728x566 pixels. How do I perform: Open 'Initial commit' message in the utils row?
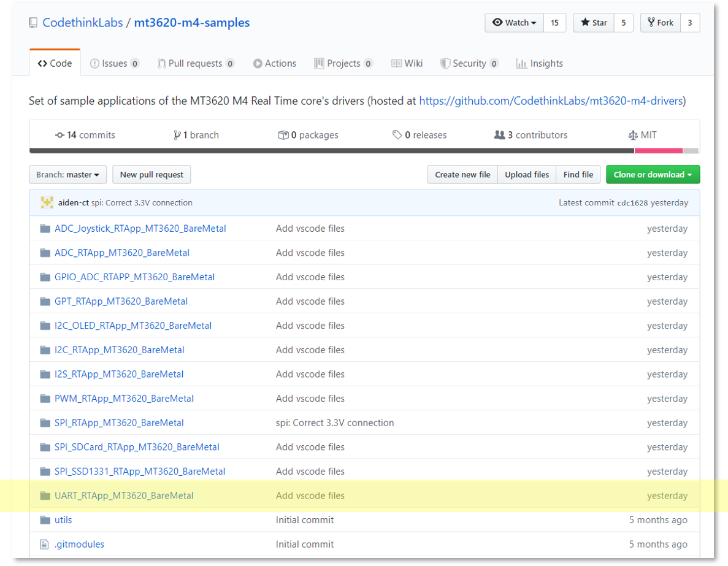click(x=305, y=520)
